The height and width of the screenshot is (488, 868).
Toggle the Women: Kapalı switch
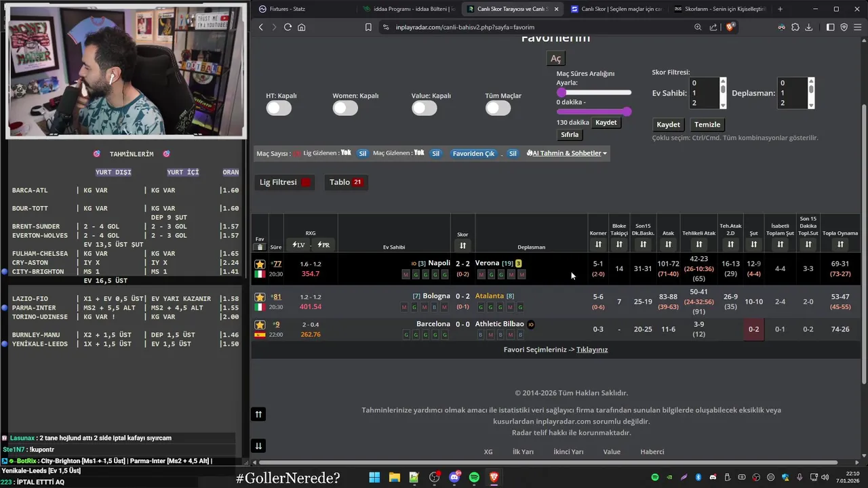click(x=345, y=108)
